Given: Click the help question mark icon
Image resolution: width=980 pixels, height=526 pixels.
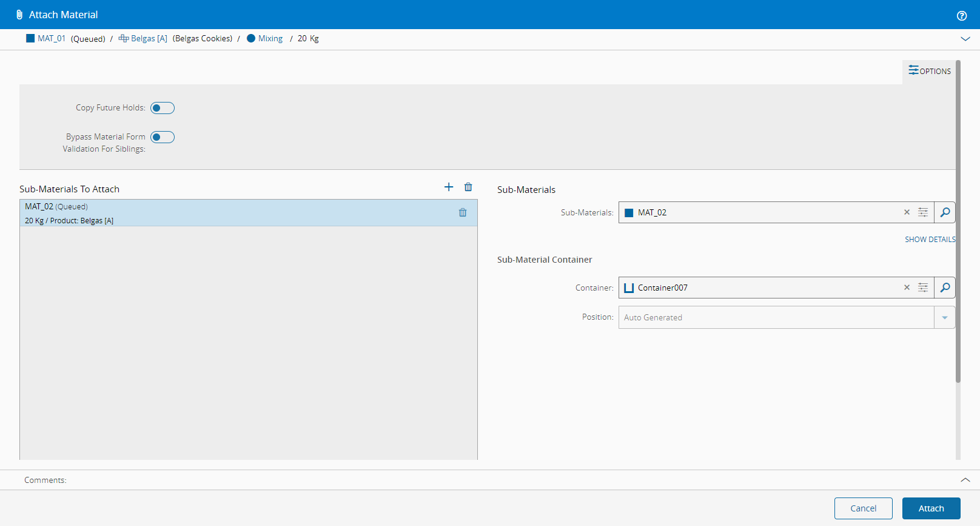Looking at the screenshot, I should (961, 16).
